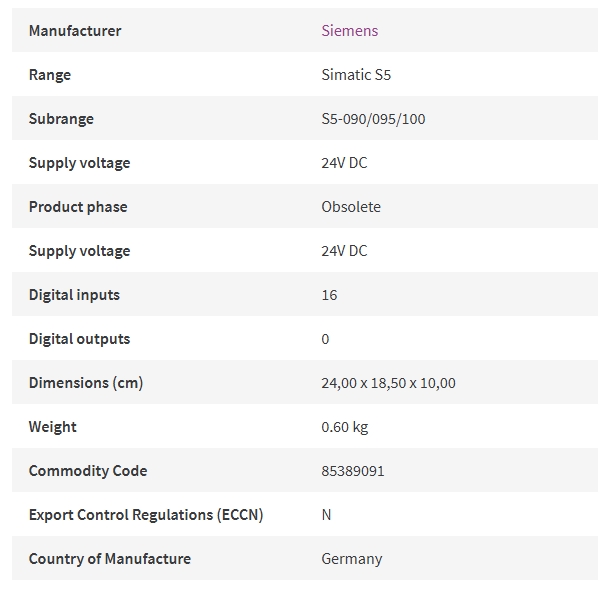Open the Siemens manufacturer link

tap(349, 30)
